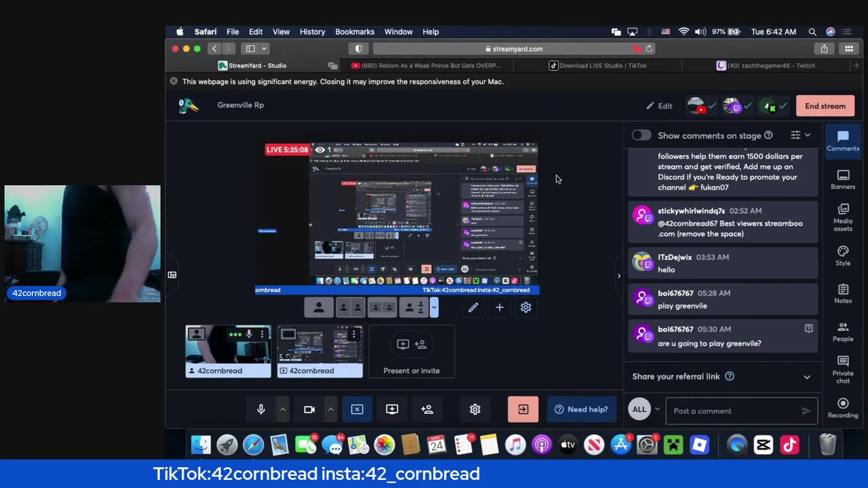Toggle Show comments on stage
This screenshot has height=488, width=868.
(642, 136)
